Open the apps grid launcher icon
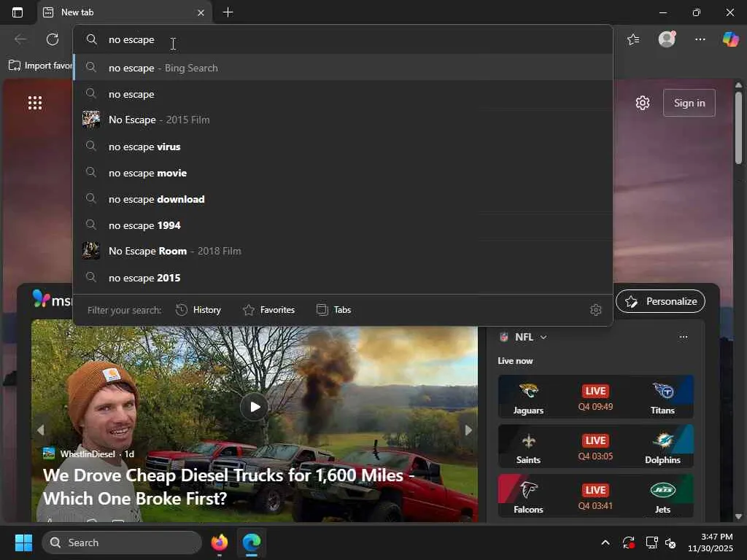 (35, 103)
